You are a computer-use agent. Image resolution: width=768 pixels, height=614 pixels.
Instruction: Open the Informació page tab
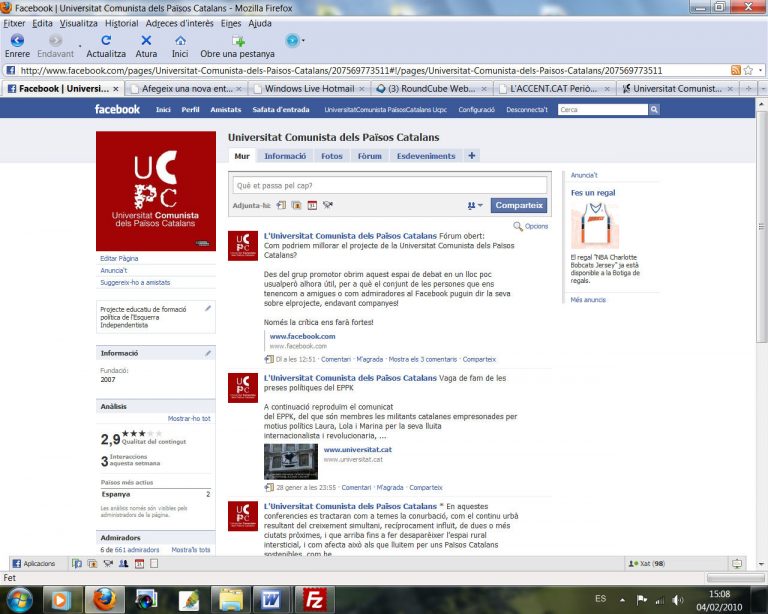(x=285, y=156)
